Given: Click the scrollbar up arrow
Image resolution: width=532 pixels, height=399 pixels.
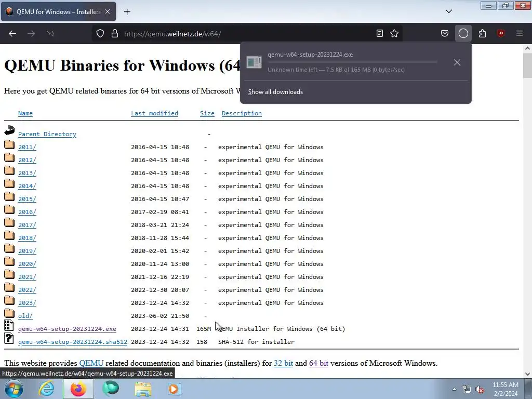Looking at the screenshot, I should coord(527,48).
